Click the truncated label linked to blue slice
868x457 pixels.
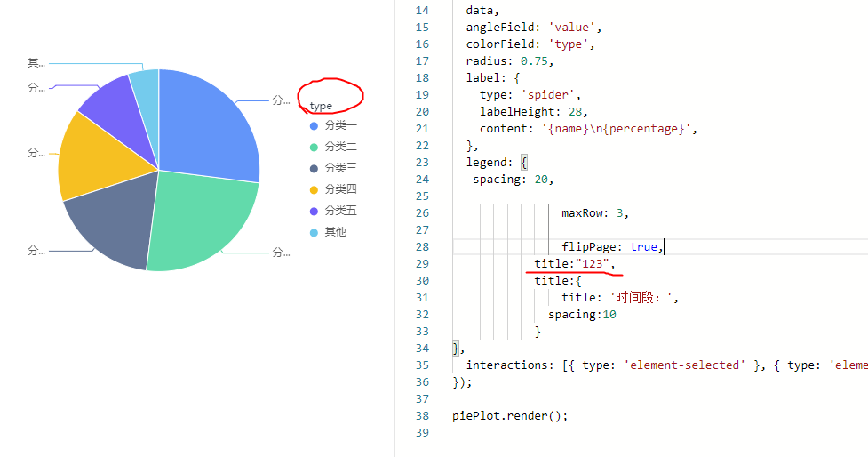(x=282, y=100)
